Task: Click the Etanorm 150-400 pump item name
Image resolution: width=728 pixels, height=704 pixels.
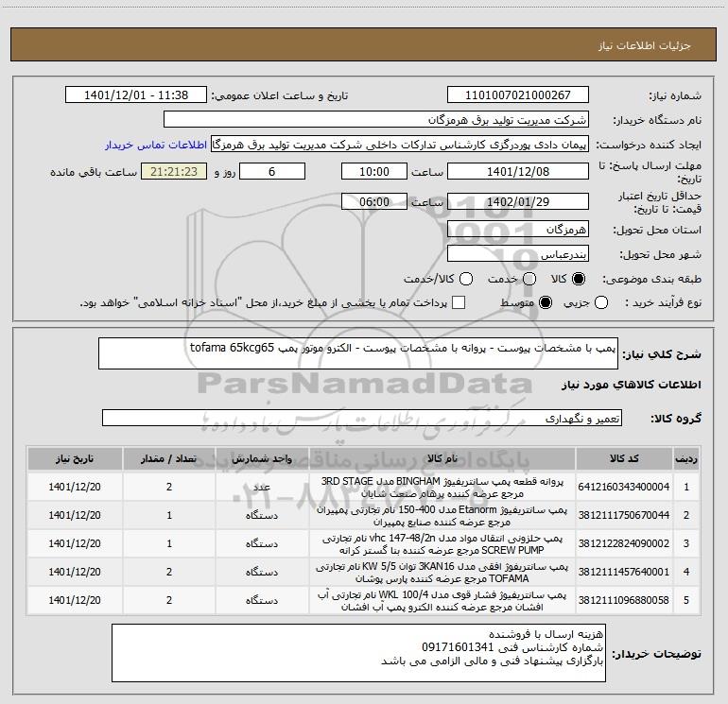Action: 442,516
